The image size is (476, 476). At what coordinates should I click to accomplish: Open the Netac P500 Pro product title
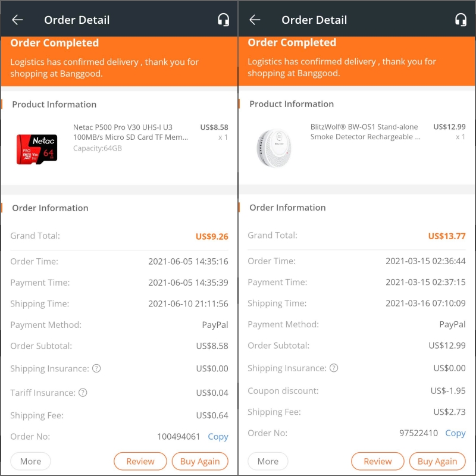click(x=130, y=132)
